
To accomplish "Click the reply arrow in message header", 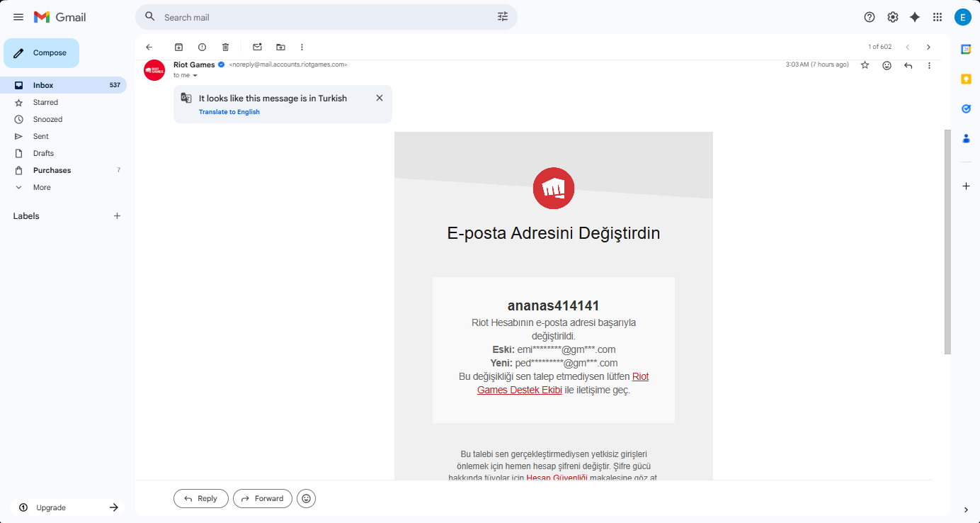I will [x=908, y=65].
